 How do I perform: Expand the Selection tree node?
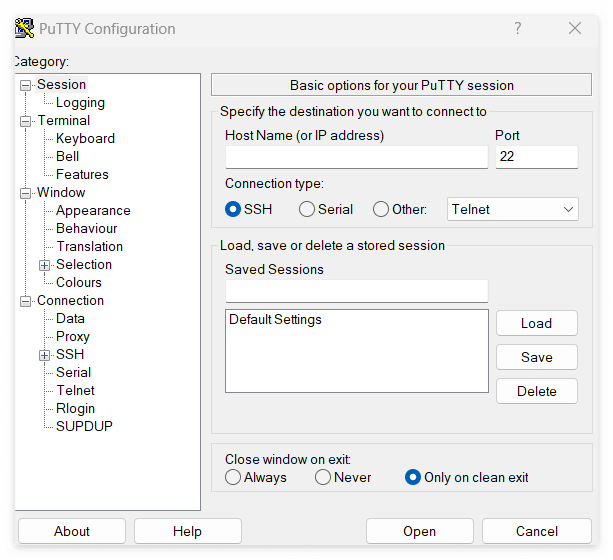[44, 266]
